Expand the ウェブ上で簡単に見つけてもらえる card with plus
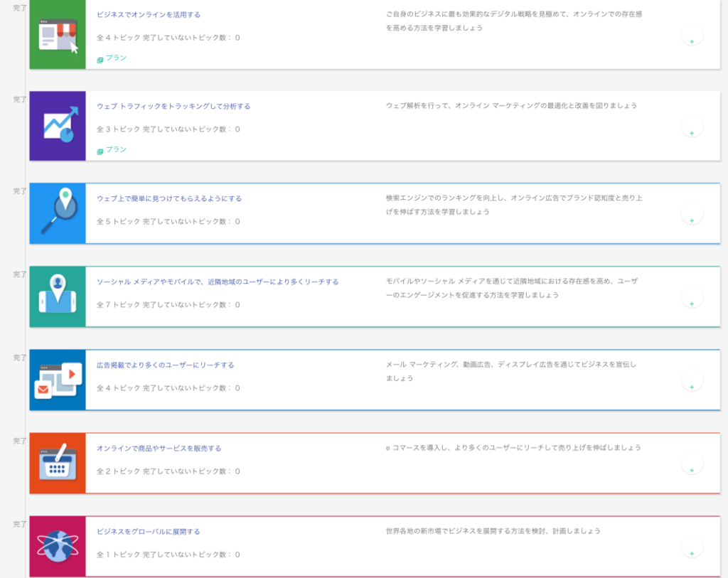The image size is (728, 578). 692,213
